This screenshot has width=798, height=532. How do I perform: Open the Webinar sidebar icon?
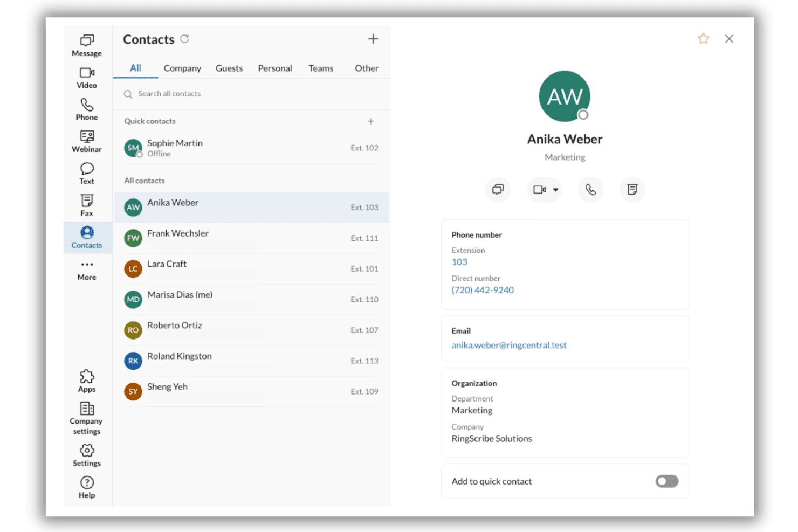pos(87,141)
